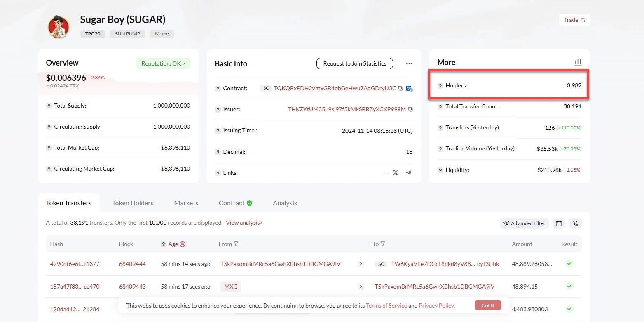Click the Meme tag
Viewport: 644px width, 322px height.
click(x=162, y=34)
